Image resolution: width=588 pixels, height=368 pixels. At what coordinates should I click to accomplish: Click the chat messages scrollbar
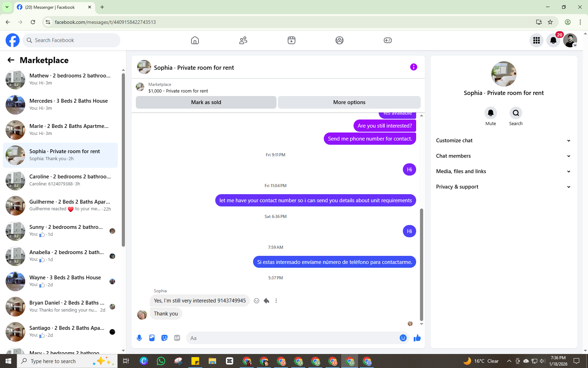tap(421, 265)
